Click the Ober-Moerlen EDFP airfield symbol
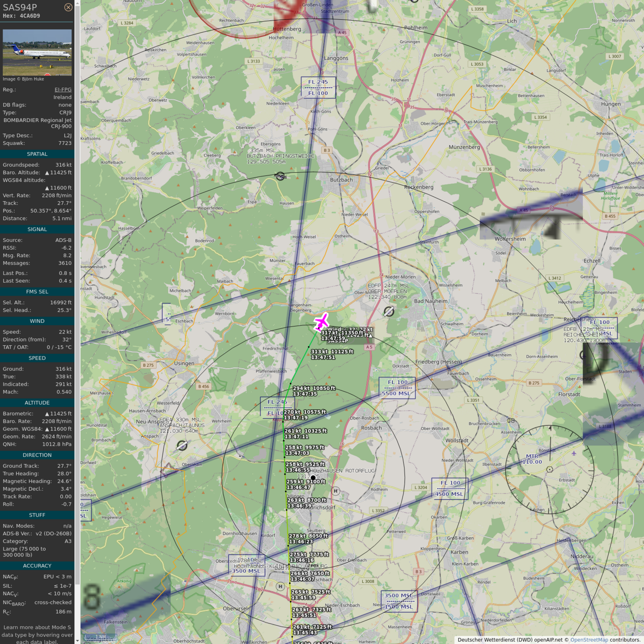 point(389,311)
